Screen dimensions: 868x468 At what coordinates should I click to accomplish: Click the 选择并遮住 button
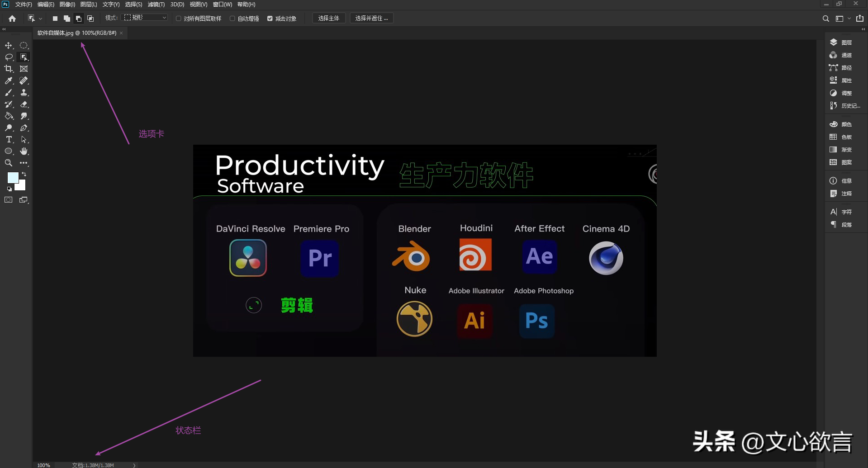click(371, 18)
